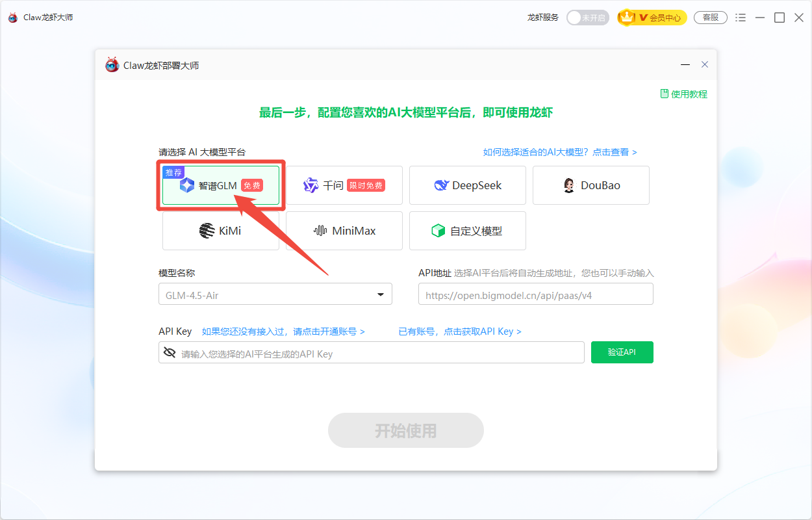This screenshot has width=812, height=520.
Task: Click the DouBao avatar icon
Action: tap(569, 185)
